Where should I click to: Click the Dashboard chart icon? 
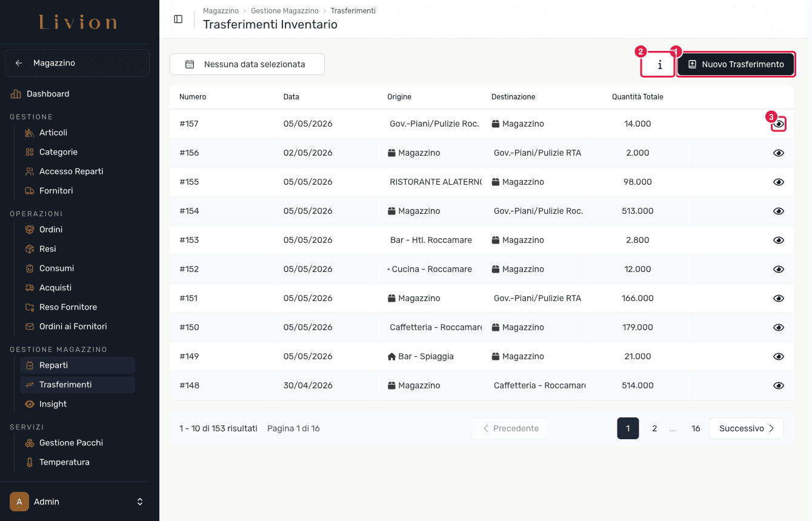(x=16, y=94)
